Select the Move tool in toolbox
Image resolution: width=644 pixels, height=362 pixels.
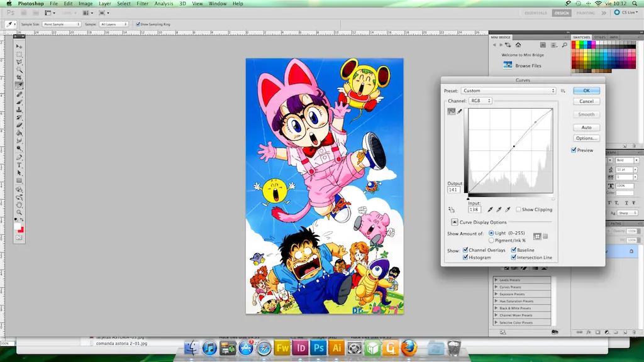[19, 47]
